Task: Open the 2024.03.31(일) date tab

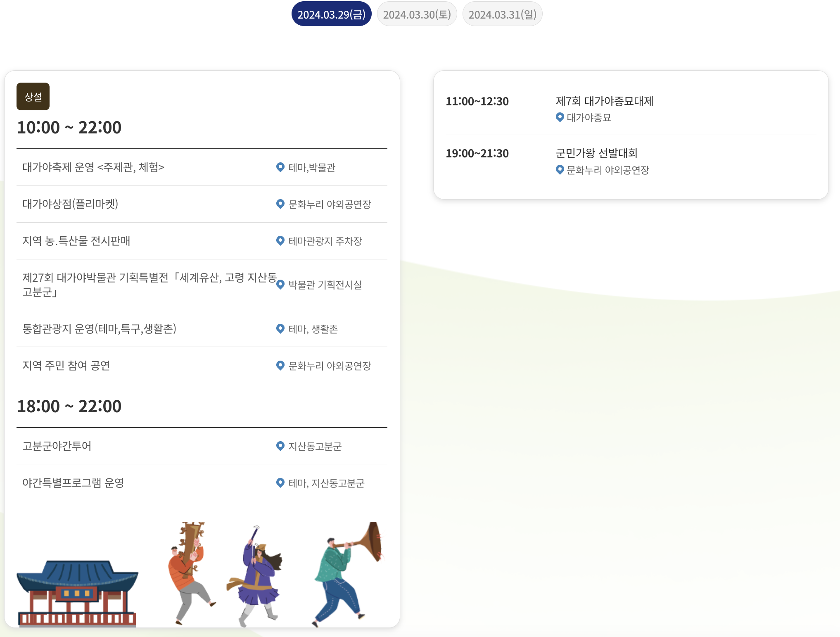Action: pyautogui.click(x=502, y=14)
